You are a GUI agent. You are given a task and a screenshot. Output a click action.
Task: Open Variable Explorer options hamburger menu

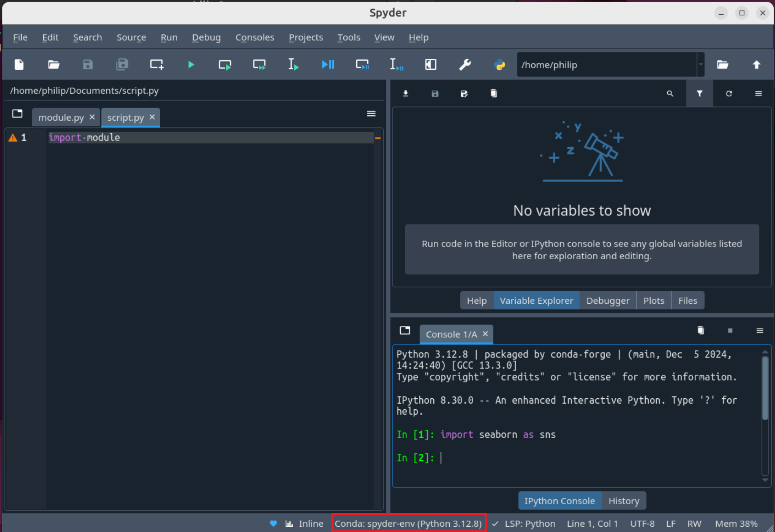pyautogui.click(x=759, y=93)
